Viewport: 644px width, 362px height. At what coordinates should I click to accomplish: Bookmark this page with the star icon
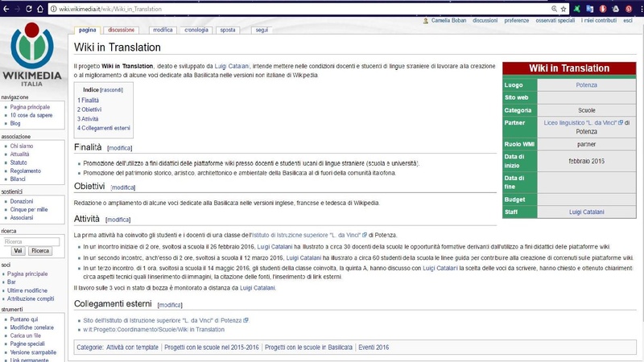[563, 9]
